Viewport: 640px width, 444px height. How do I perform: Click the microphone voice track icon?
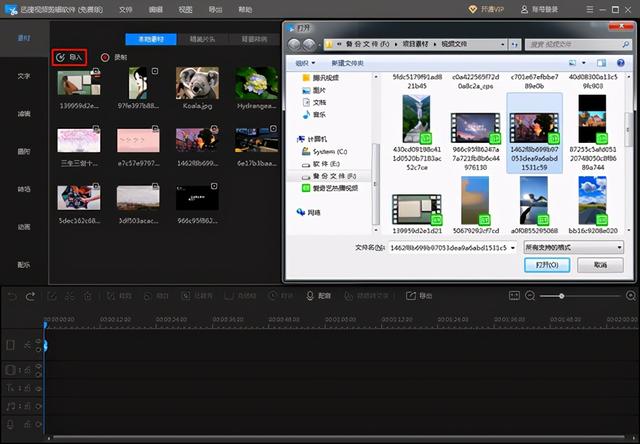pos(11,425)
